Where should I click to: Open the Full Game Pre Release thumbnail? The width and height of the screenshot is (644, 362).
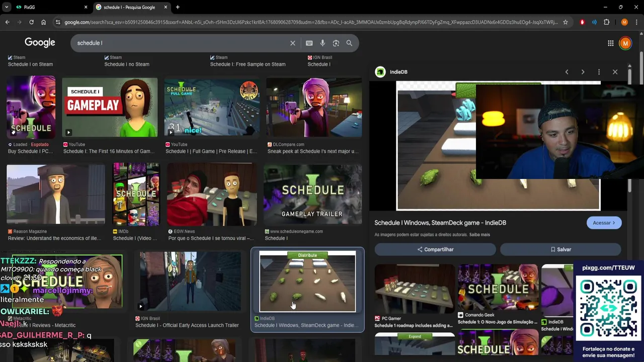coord(212,107)
